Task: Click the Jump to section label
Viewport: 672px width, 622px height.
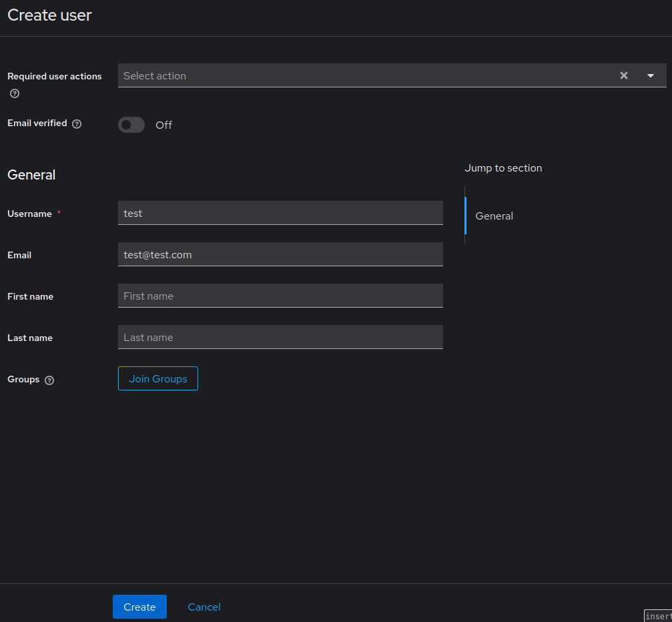Action: (503, 168)
